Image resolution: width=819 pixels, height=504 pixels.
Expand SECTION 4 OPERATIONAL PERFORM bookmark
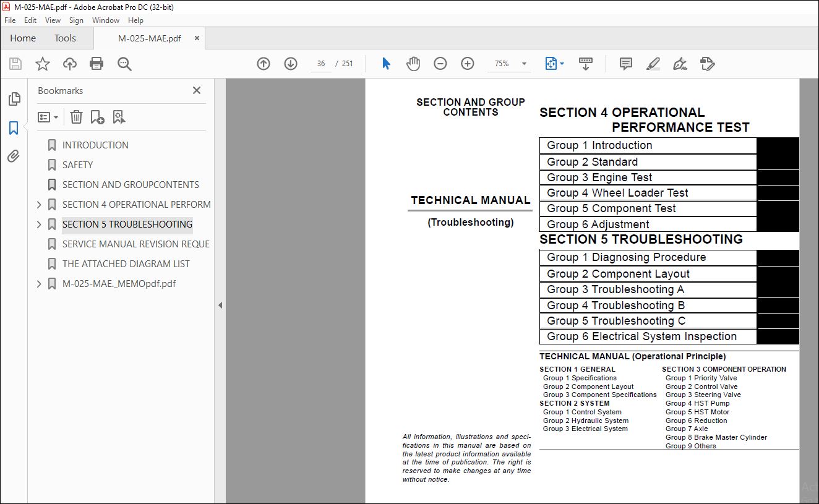coord(39,205)
